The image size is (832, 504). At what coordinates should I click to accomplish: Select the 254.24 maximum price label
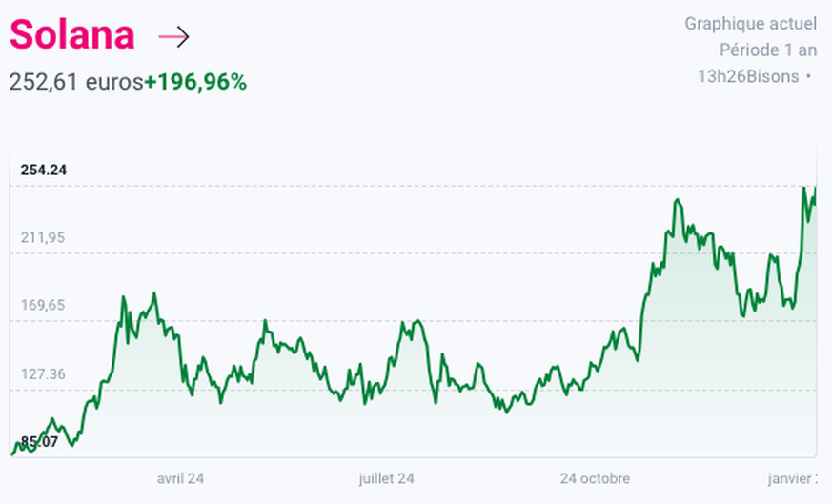(44, 171)
